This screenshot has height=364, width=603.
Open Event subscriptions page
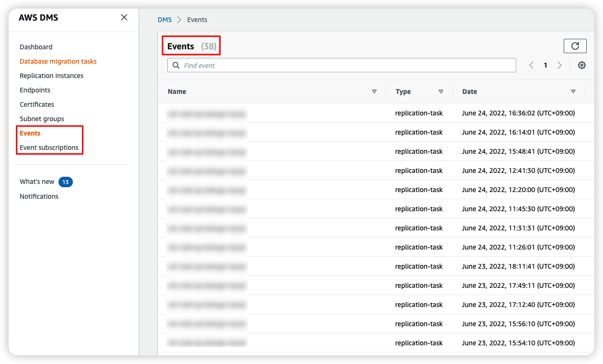click(49, 148)
